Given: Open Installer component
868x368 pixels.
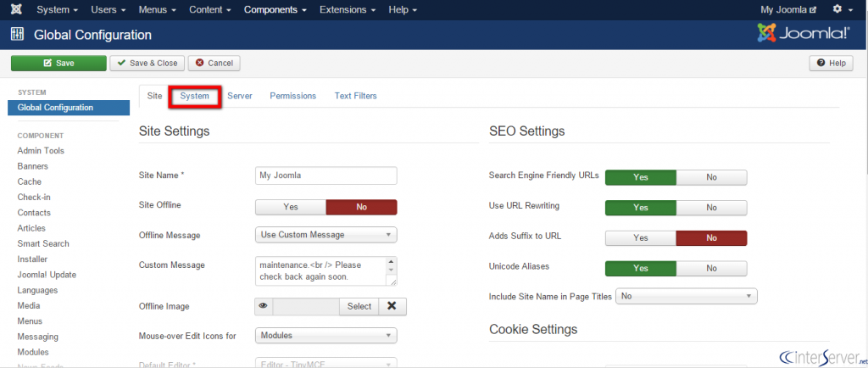Looking at the screenshot, I should point(32,259).
